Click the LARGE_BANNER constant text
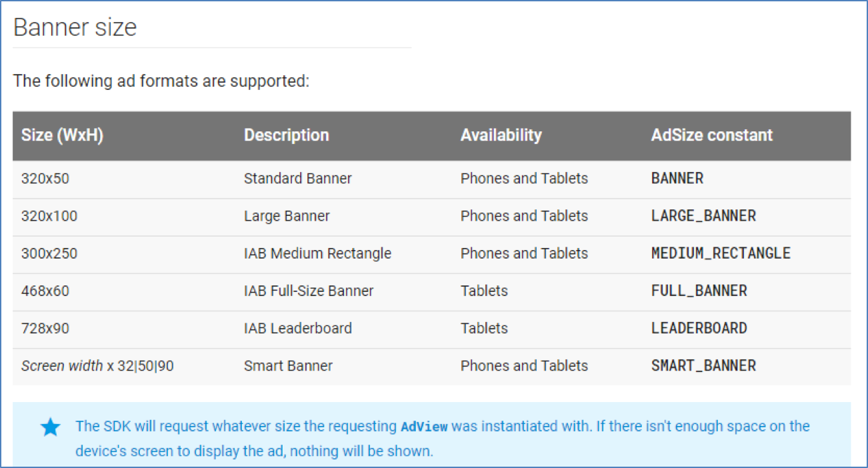 point(703,216)
